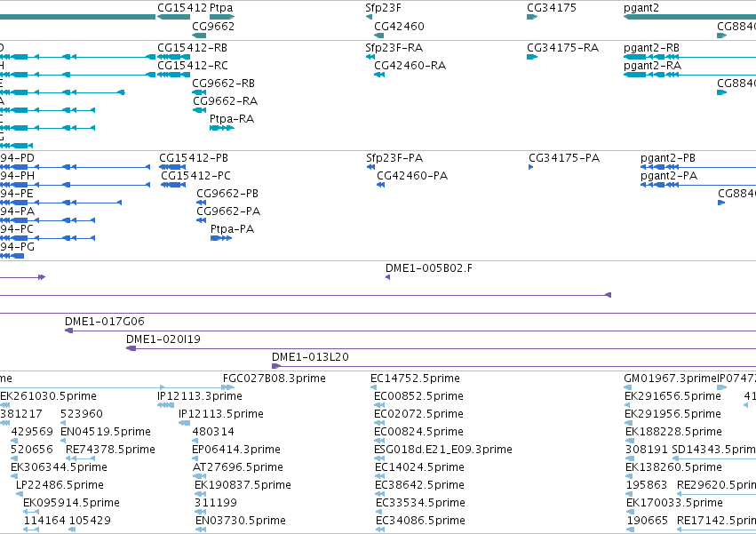Select EST EK138260.5prime
756x534 pixels.
673,467
